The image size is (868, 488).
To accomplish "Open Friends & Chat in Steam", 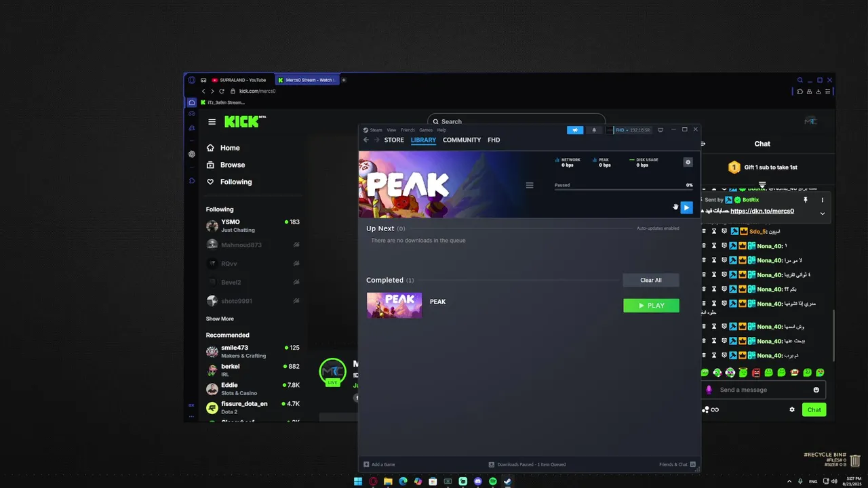I will (x=677, y=464).
